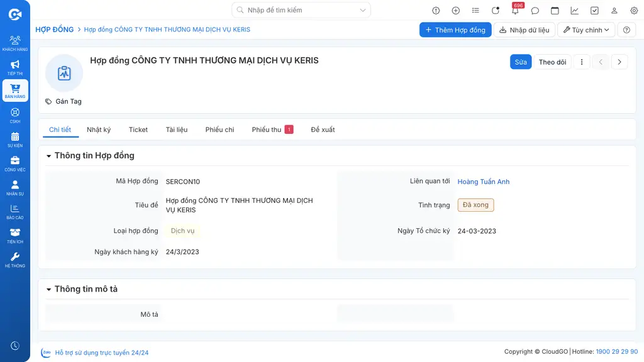Click the clock history icon in sidebar
Viewport: 644px width, 362px height.
pos(15,346)
